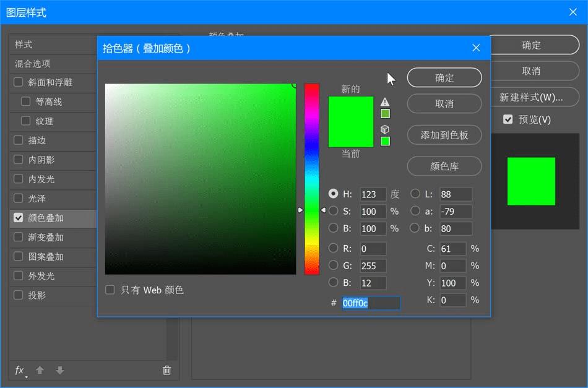Uncheck 颜色叠加 checkbox
Screen dimensions: 588x388
18,218
